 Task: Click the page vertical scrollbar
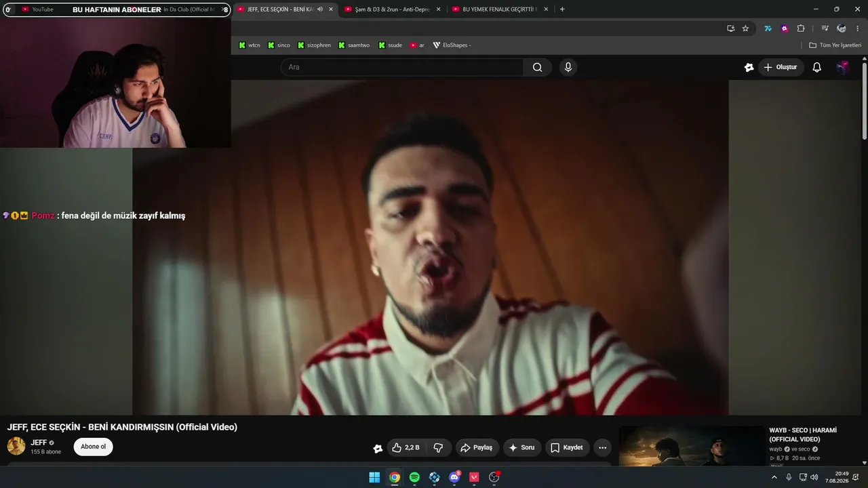pyautogui.click(x=864, y=102)
